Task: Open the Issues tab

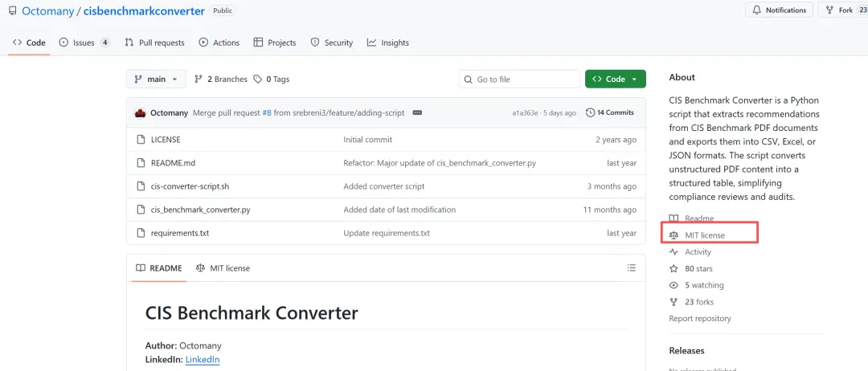Action: click(84, 43)
